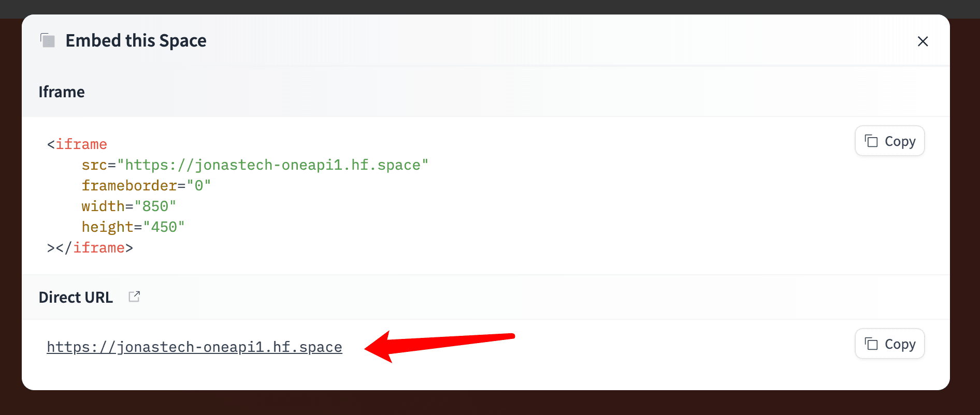Click the "Direct URL" section heading
Image resolution: width=980 pixels, height=415 pixels.
tap(76, 298)
